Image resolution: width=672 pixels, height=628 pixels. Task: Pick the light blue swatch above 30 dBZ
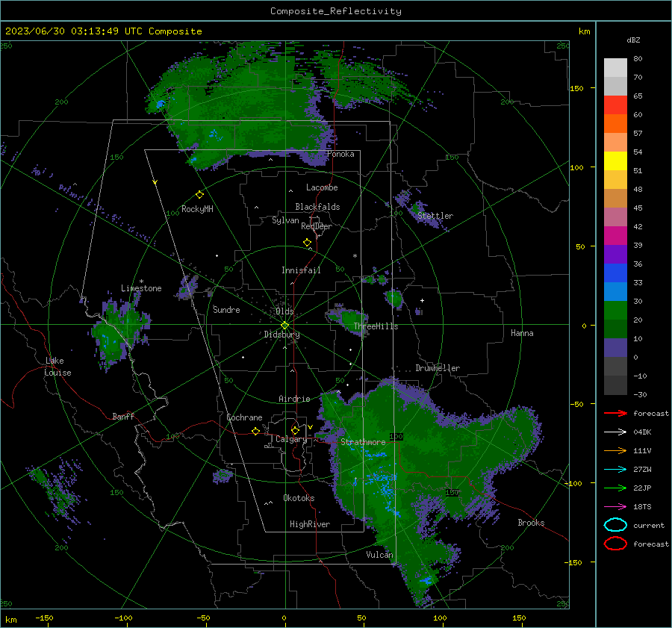pyautogui.click(x=615, y=291)
